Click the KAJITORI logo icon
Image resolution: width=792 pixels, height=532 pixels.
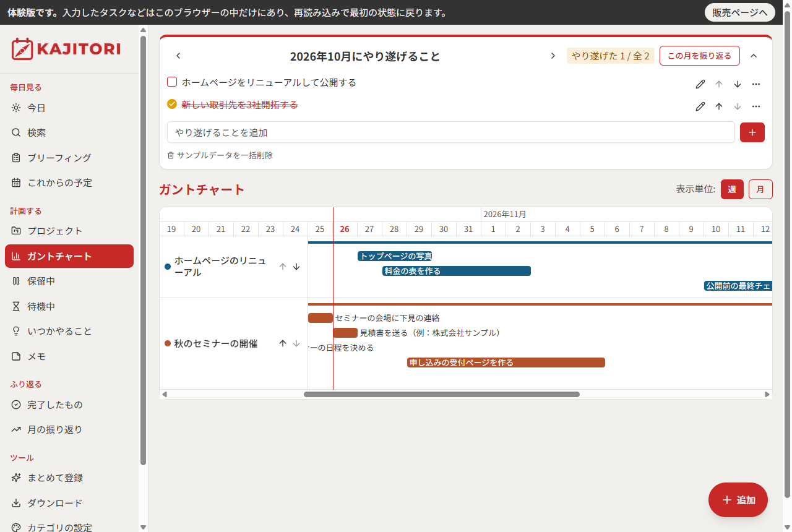[22, 49]
